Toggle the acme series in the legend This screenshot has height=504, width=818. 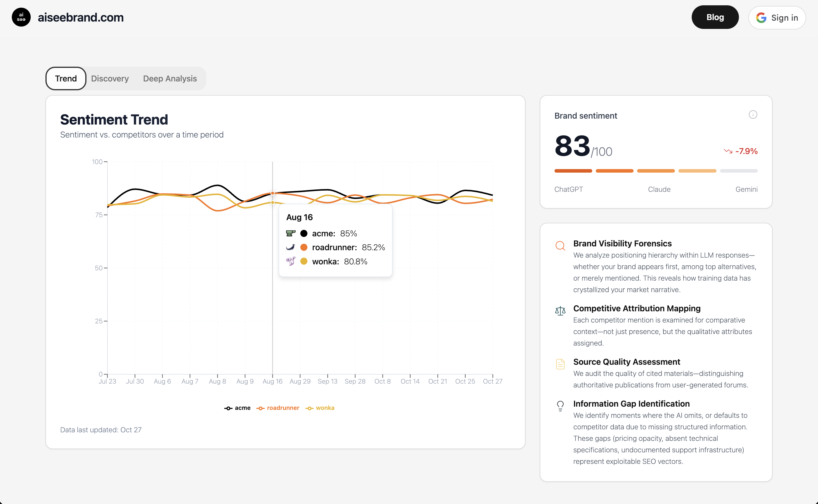237,408
